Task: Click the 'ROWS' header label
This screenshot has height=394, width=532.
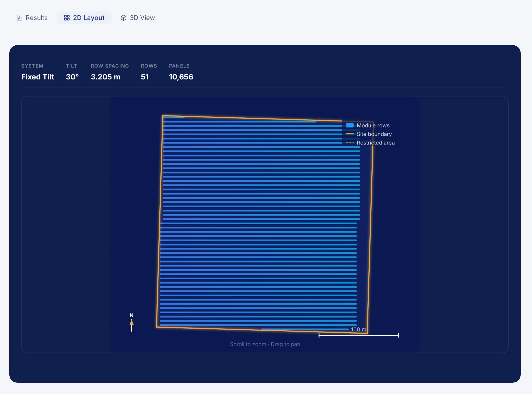Action: click(x=149, y=66)
